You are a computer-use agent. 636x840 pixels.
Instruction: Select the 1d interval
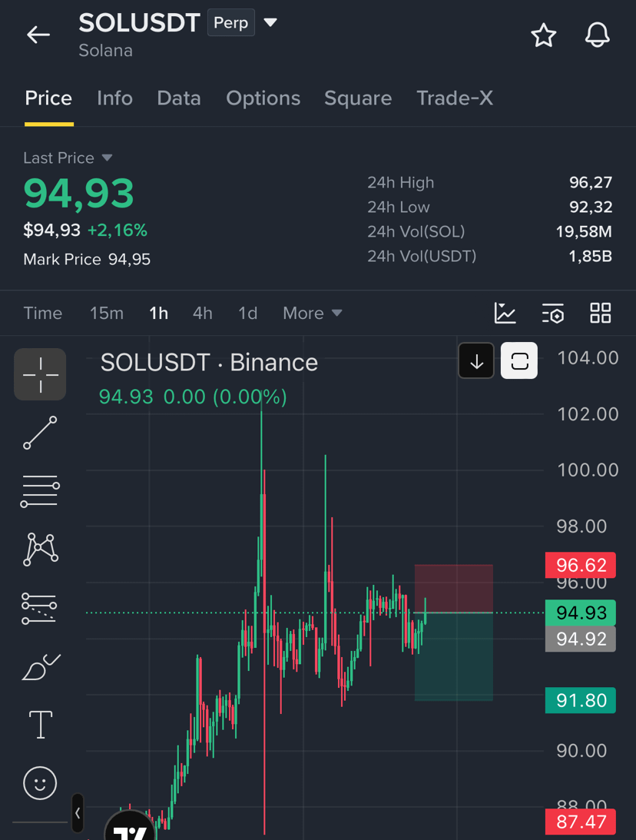[x=248, y=314]
